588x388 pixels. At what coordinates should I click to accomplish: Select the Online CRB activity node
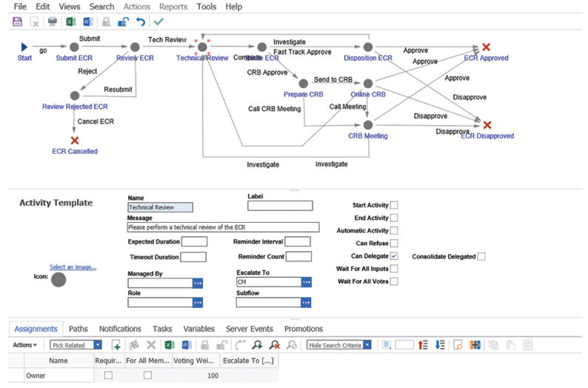click(x=368, y=83)
